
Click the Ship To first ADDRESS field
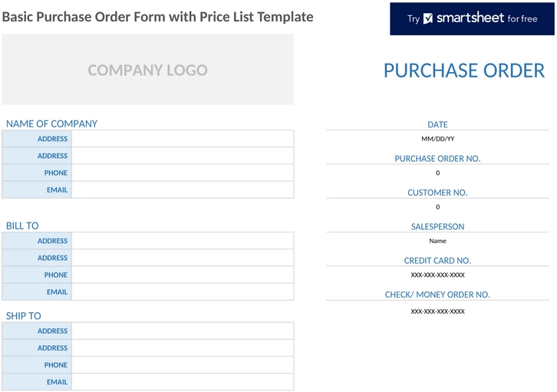tap(183, 331)
